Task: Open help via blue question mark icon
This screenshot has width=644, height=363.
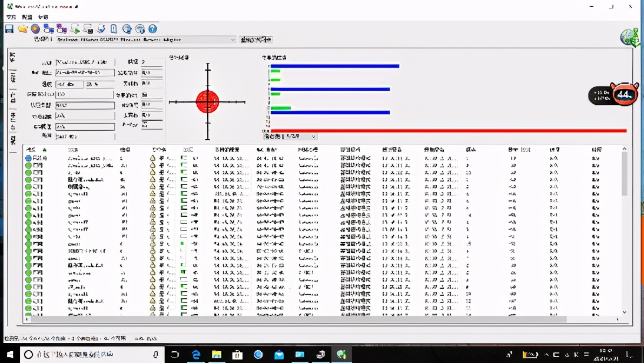Action: pos(152,29)
